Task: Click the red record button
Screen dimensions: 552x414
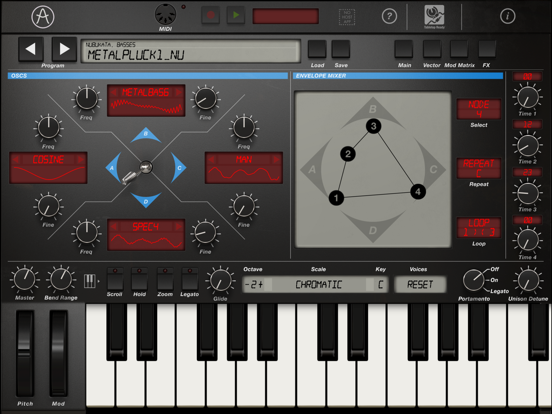Action: click(x=211, y=15)
